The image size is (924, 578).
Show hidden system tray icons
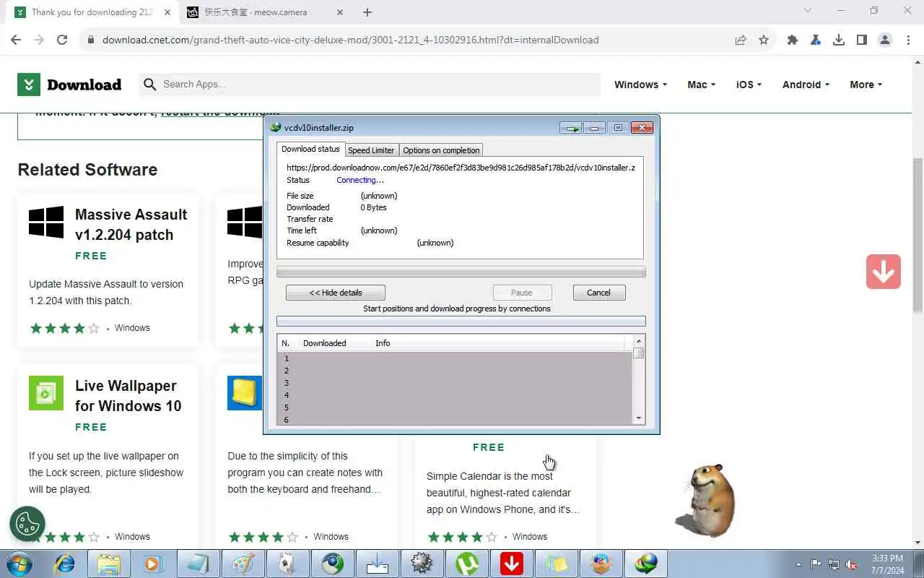(798, 564)
